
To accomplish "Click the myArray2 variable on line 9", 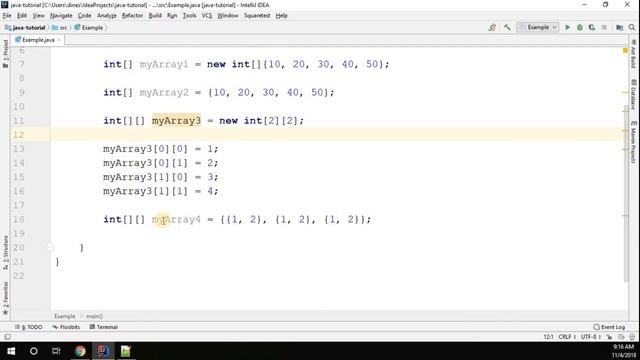I will (164, 92).
